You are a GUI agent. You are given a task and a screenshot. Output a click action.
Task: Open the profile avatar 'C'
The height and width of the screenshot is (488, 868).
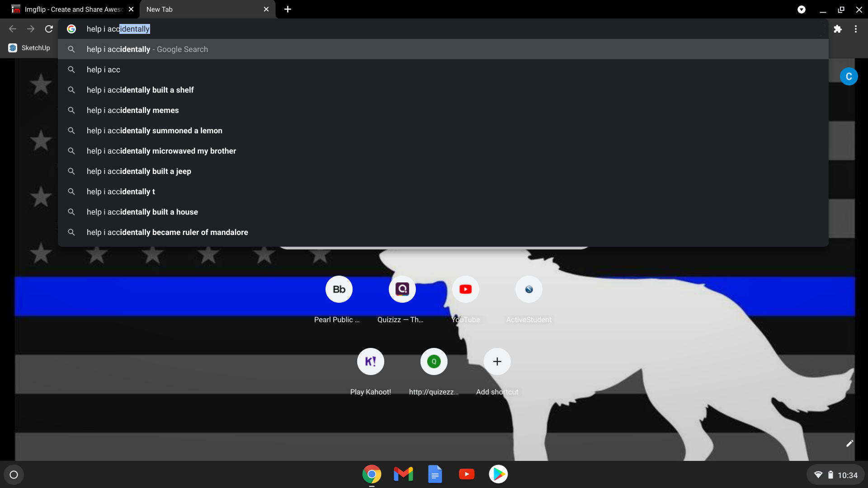[x=849, y=76]
